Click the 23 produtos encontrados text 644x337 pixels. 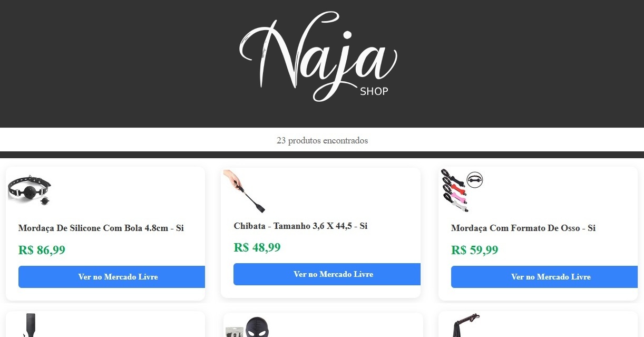pyautogui.click(x=322, y=141)
